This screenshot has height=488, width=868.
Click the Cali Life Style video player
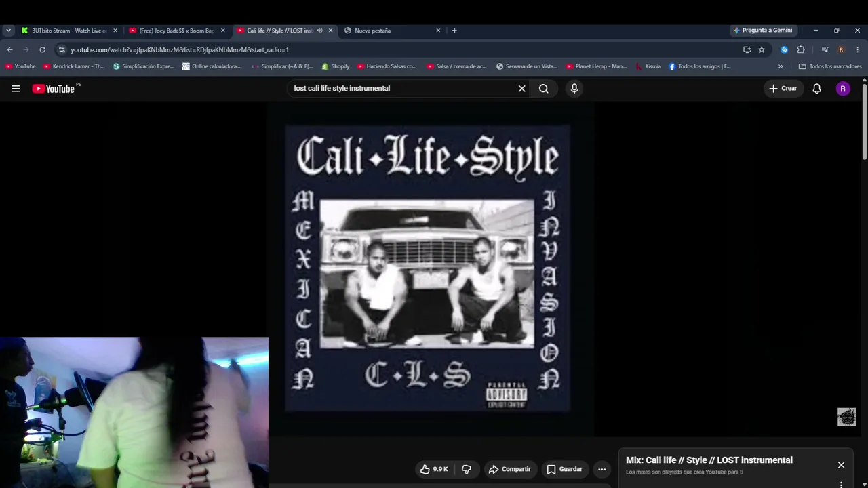pos(431,269)
